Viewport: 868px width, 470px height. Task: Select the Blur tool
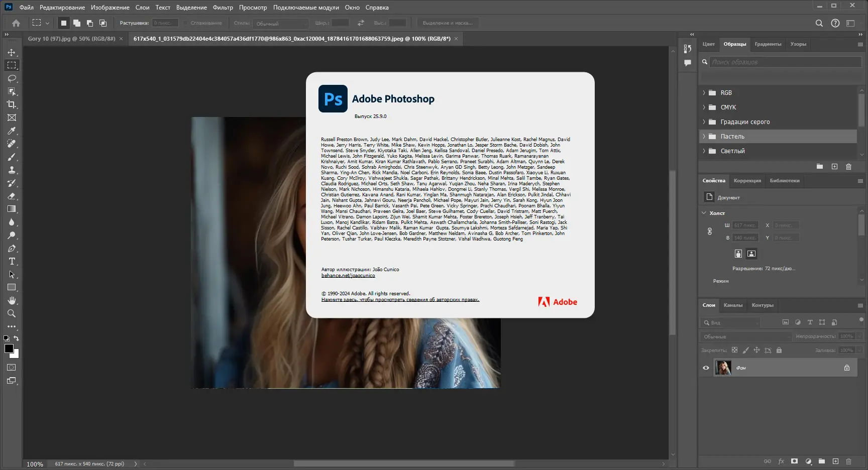(12, 222)
